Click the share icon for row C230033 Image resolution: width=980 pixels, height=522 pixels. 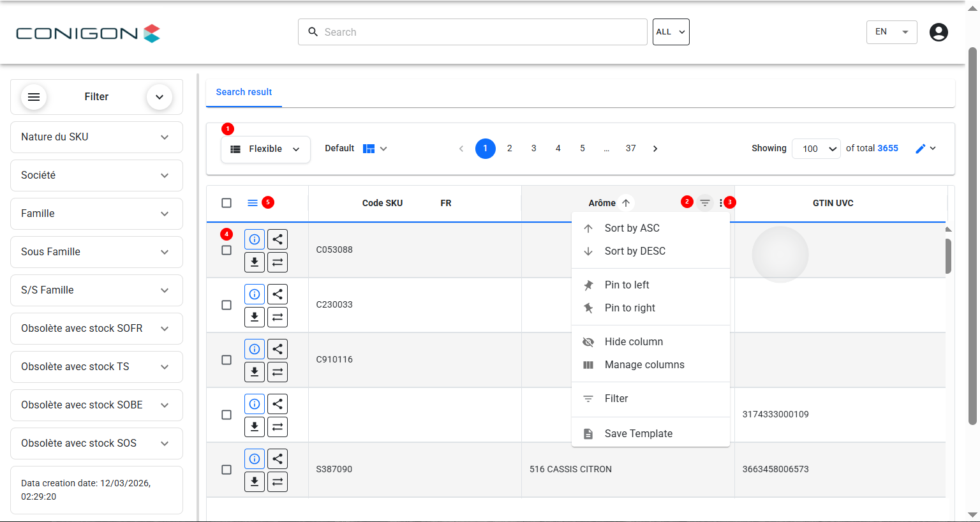(278, 294)
